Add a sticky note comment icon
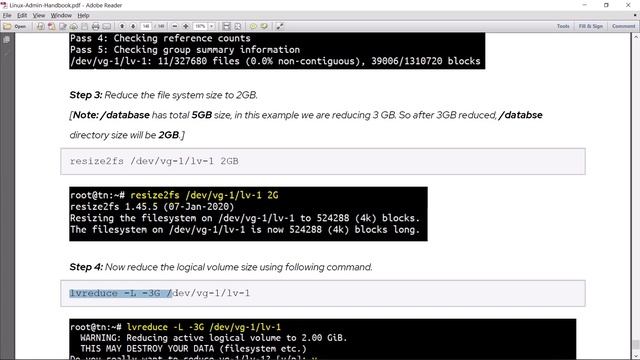This screenshot has height=360, width=640. point(253,27)
